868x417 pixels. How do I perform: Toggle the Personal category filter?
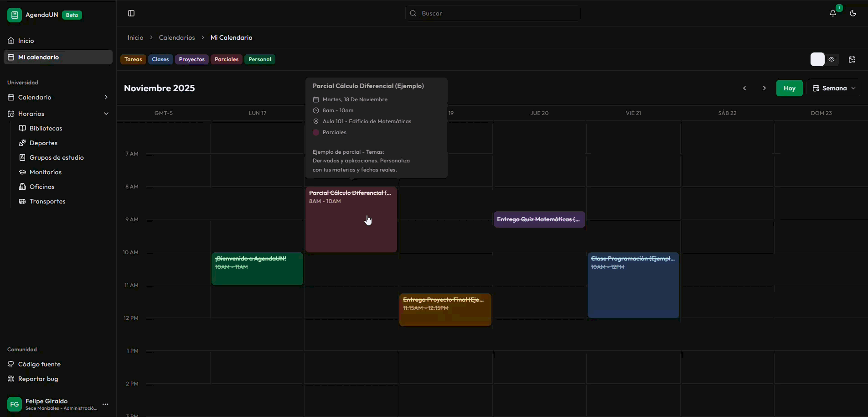click(x=260, y=59)
